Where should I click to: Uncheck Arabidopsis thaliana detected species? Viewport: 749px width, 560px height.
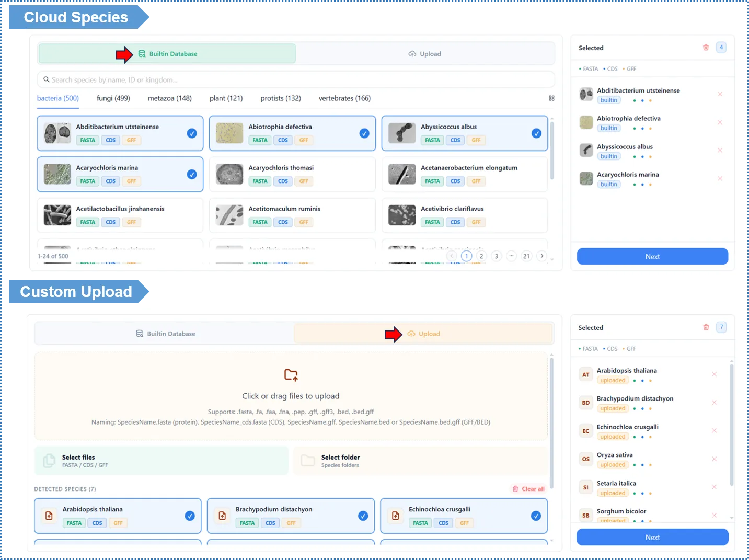pyautogui.click(x=190, y=516)
